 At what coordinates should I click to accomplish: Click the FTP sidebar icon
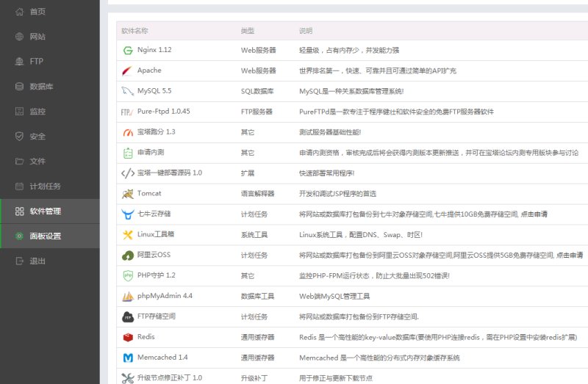(x=20, y=62)
